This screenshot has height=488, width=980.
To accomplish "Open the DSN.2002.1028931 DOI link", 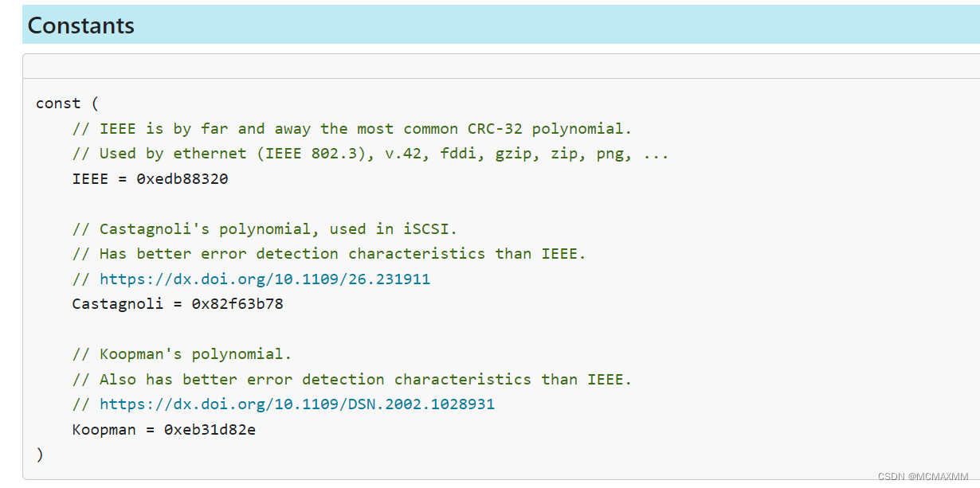I will 296,404.
